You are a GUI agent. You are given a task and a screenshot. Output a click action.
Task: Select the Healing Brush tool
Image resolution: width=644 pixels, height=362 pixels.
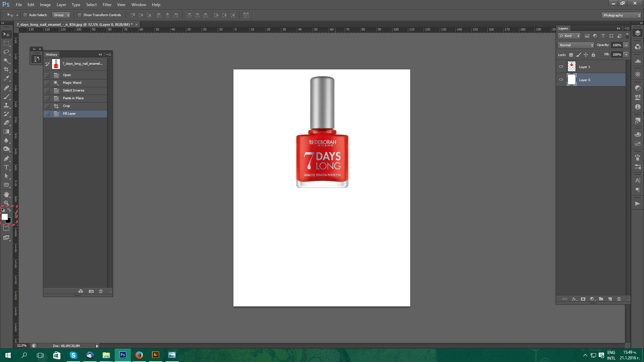(6, 88)
